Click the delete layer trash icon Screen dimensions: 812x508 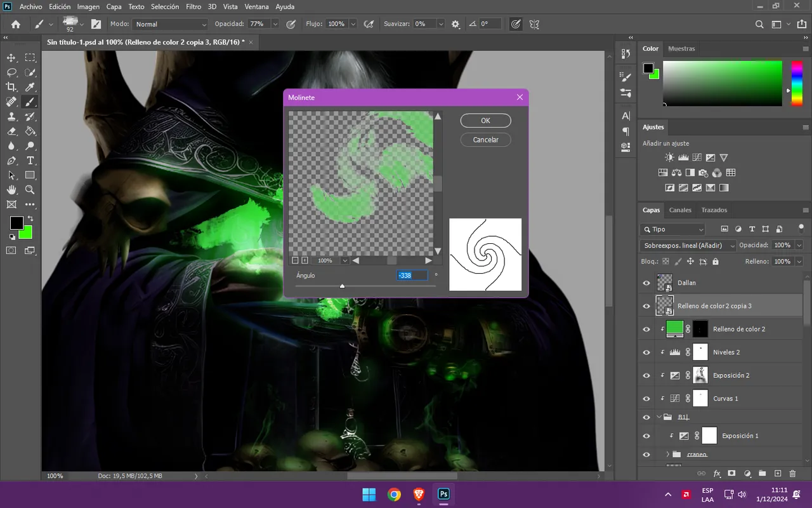[x=792, y=474]
